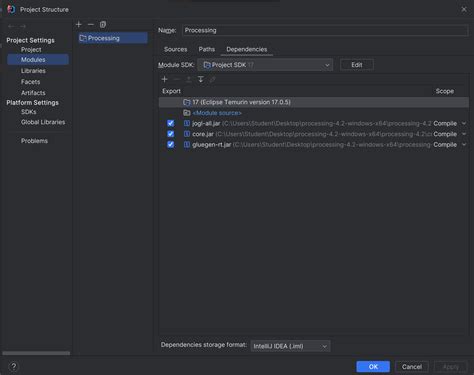Image resolution: width=474 pixels, height=375 pixels.
Task: Open Libraries in the sidebar
Action: click(x=33, y=71)
